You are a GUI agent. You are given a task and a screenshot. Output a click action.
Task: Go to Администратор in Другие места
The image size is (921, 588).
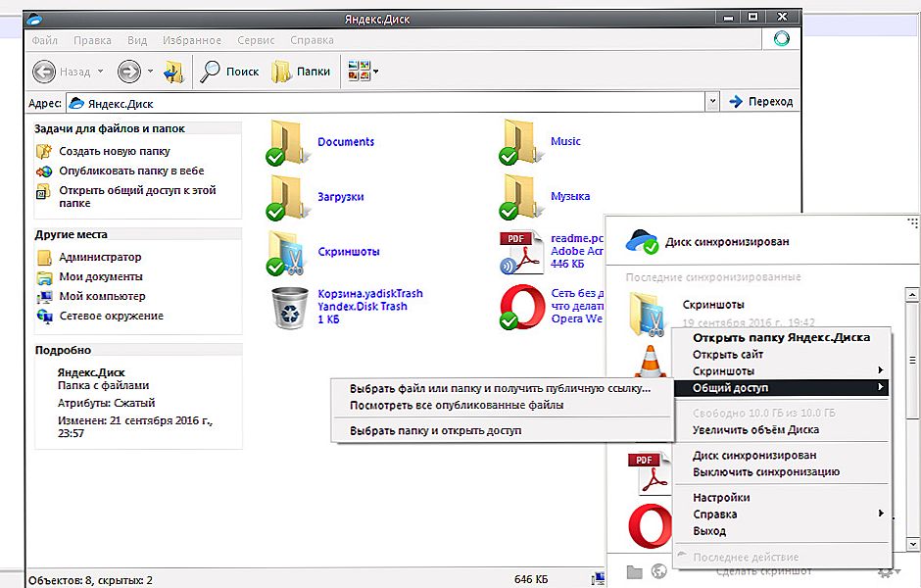pyautogui.click(x=100, y=258)
